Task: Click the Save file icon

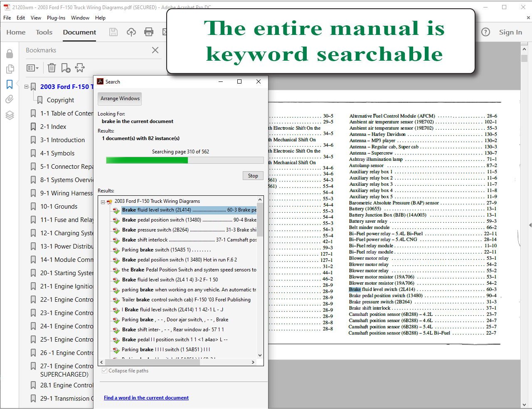Action: 113,32
